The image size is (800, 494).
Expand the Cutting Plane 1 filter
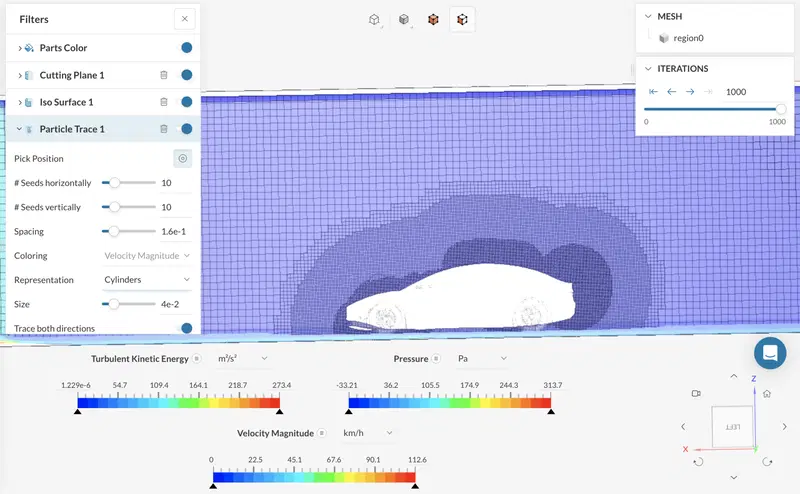pyautogui.click(x=20, y=76)
